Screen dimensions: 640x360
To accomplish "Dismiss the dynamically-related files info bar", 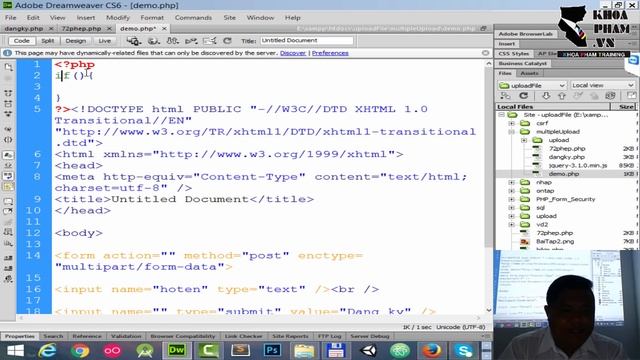I will (485, 53).
